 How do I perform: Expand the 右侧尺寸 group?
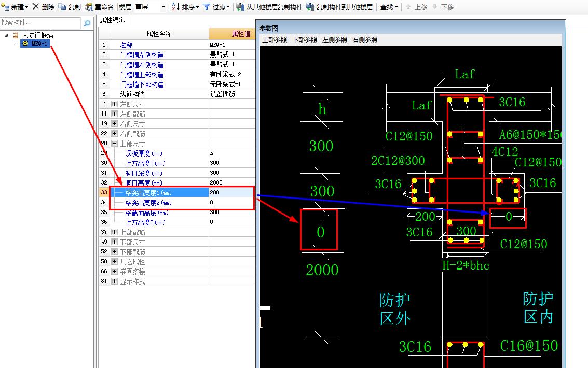[114, 123]
